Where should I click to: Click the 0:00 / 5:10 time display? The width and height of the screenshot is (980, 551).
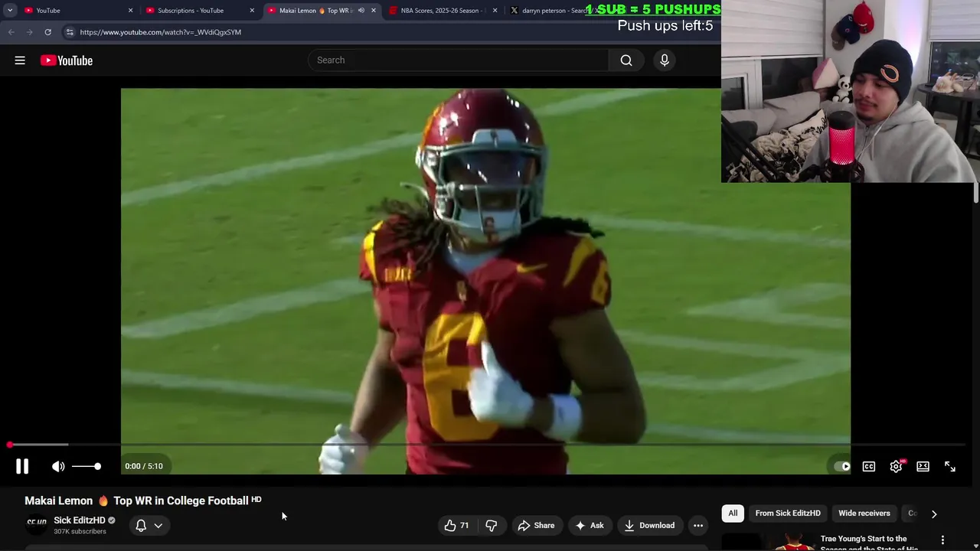[144, 466]
